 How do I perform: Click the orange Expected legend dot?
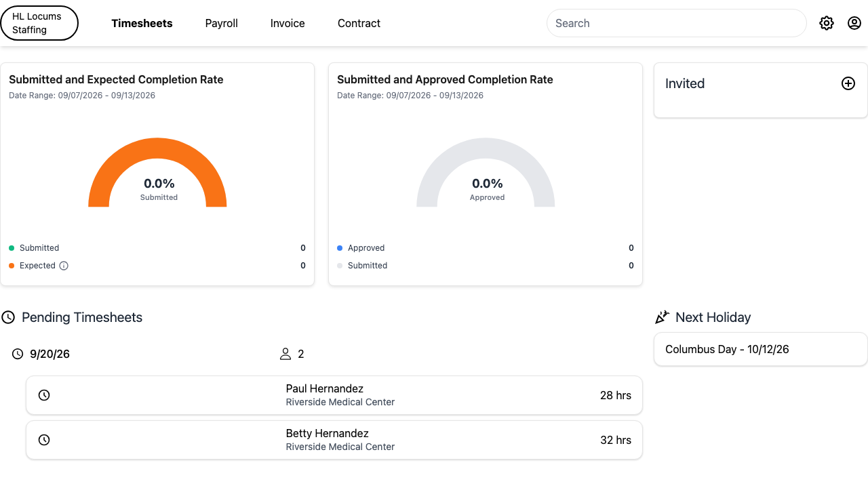(x=12, y=266)
